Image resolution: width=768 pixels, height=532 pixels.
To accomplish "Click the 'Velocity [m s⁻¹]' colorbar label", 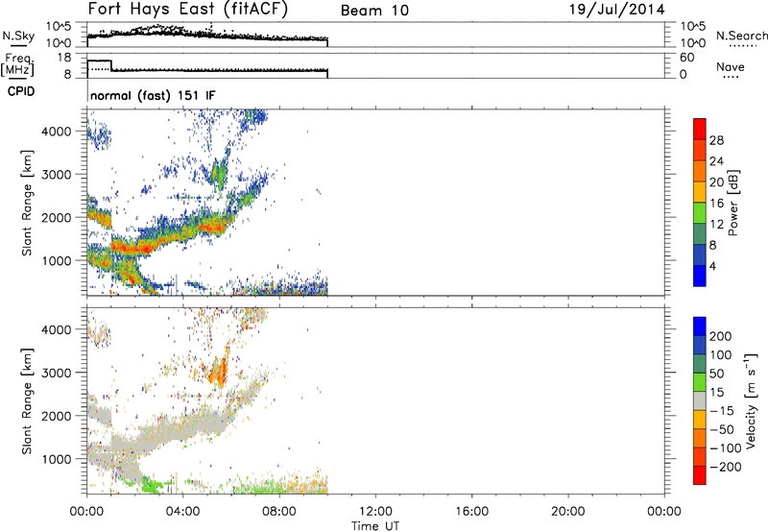I will pyautogui.click(x=750, y=400).
